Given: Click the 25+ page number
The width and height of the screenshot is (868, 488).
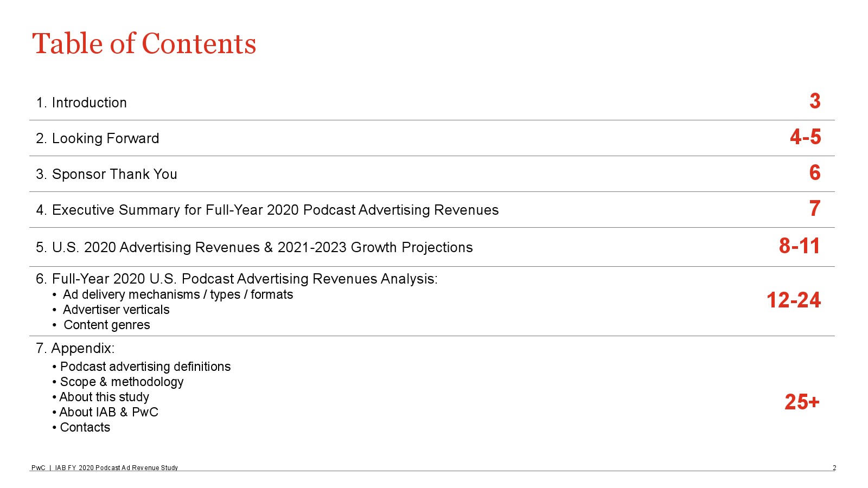Looking at the screenshot, I should pyautogui.click(x=802, y=402).
